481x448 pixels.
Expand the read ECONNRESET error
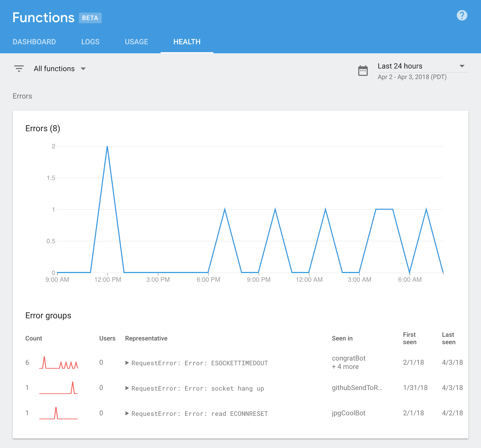pyautogui.click(x=127, y=413)
